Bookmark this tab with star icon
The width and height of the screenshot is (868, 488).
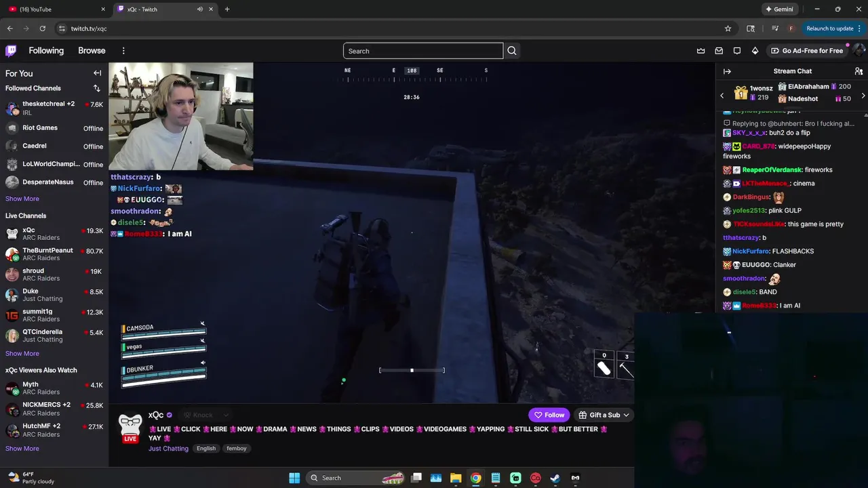pos(728,28)
